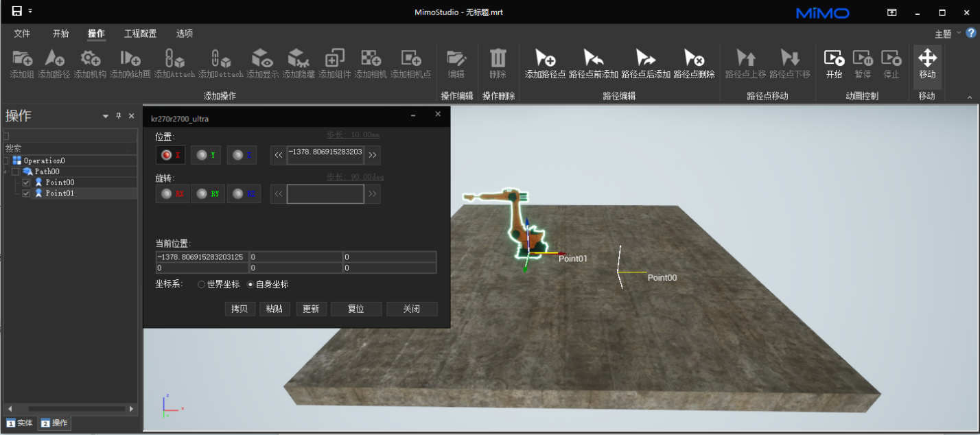980x435 pixels.
Task: Pin the 操作 panel with pushpin icon
Action: (118, 117)
